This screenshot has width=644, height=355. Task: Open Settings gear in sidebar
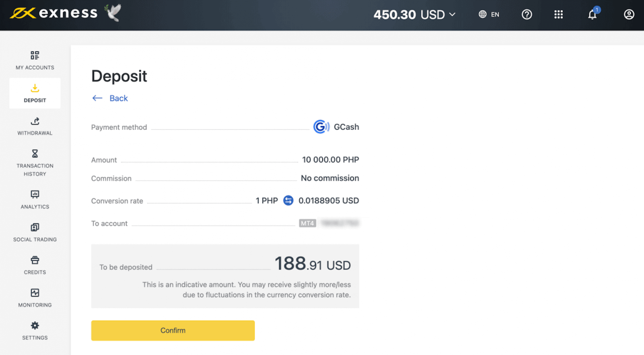(35, 330)
